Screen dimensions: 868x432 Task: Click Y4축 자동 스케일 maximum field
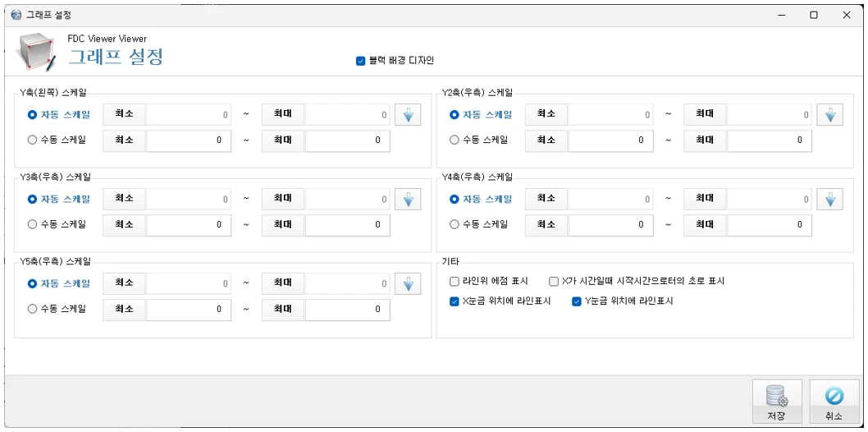click(770, 200)
